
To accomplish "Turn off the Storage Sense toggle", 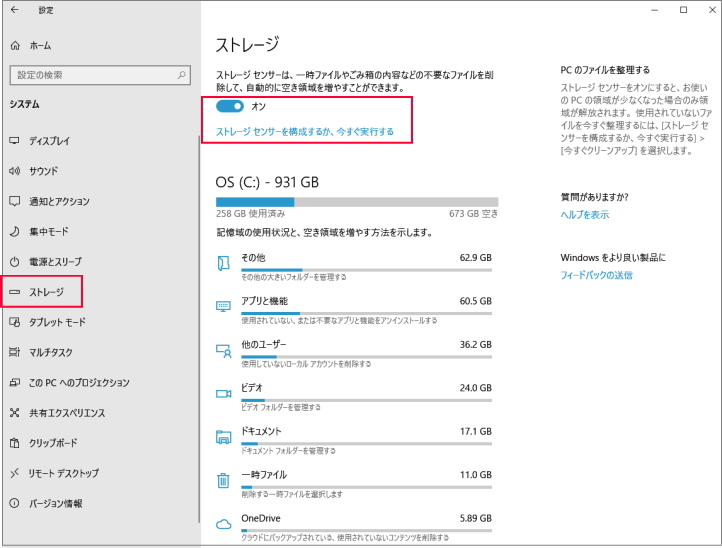I will click(x=230, y=106).
